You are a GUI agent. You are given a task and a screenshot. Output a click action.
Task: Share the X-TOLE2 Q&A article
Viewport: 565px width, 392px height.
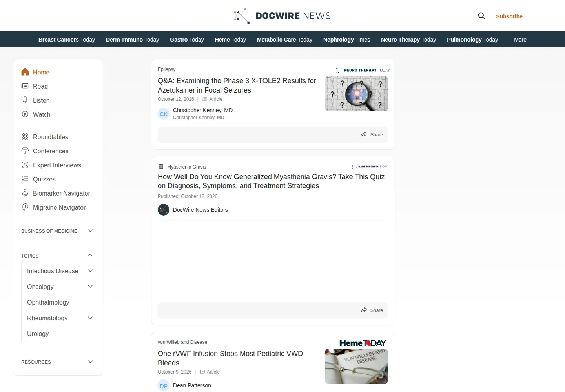(x=372, y=134)
